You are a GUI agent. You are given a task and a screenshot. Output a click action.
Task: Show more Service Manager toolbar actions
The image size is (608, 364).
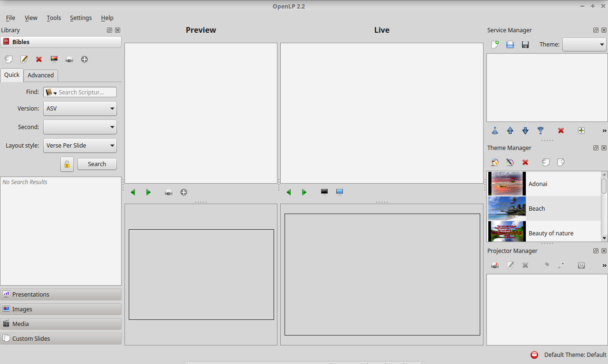tap(604, 131)
